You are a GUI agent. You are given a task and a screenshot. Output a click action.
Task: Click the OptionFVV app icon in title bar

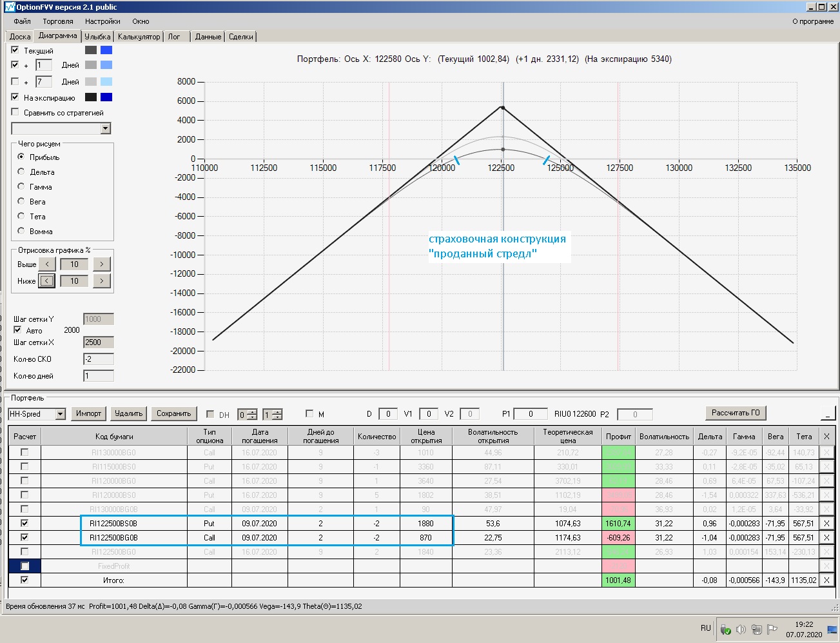[x=10, y=6]
